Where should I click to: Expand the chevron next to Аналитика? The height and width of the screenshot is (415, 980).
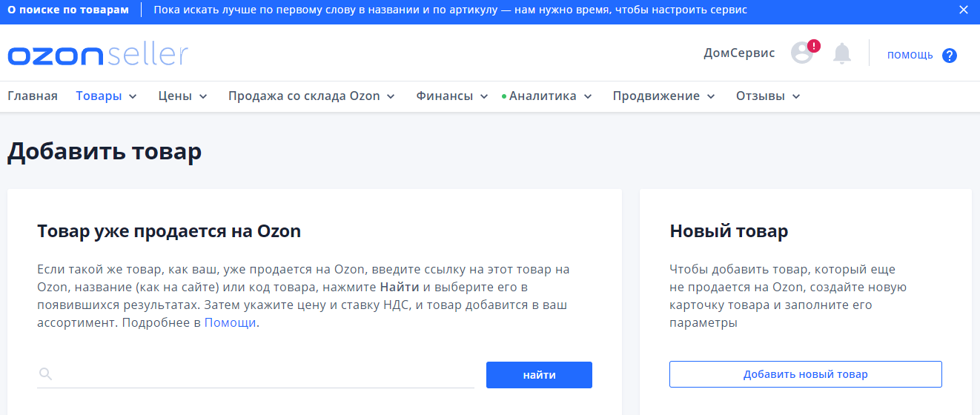coord(588,96)
